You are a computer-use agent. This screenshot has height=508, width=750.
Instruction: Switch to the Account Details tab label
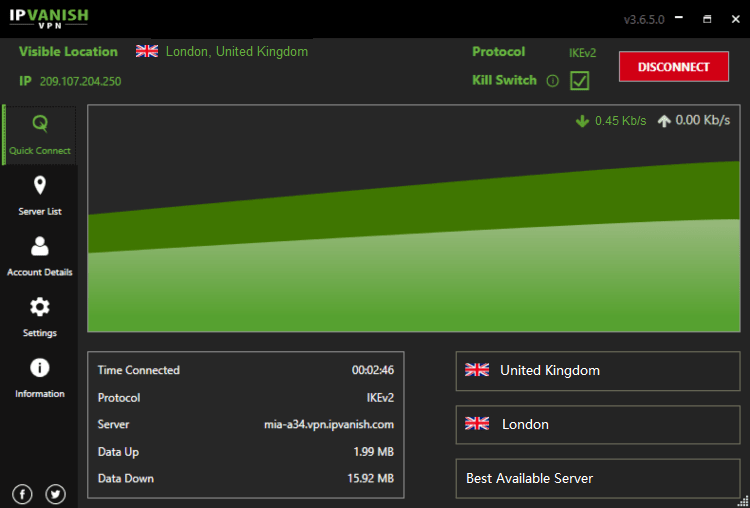click(40, 272)
